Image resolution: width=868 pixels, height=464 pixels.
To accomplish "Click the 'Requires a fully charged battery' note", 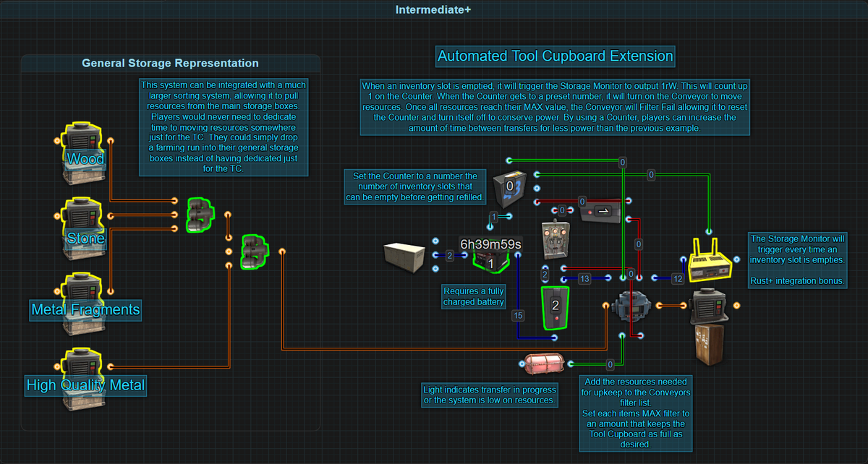I will (x=474, y=296).
